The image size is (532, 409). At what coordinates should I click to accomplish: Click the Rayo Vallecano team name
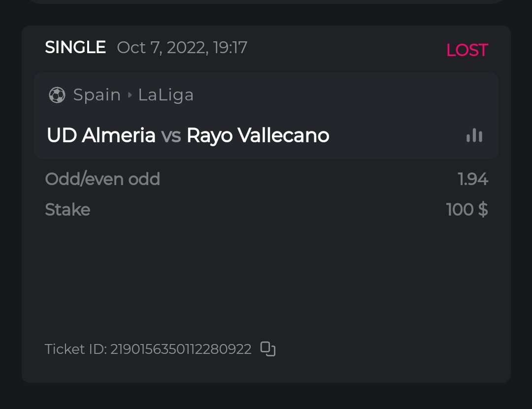tap(258, 135)
